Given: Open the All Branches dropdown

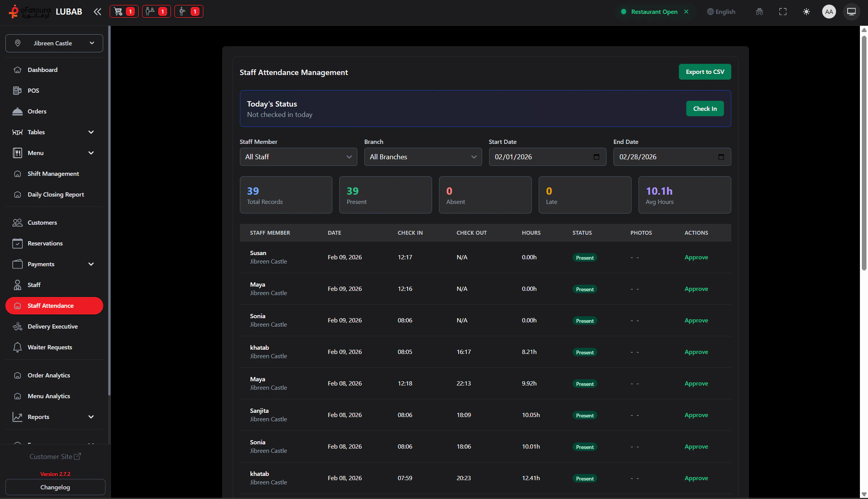Looking at the screenshot, I should click(423, 157).
